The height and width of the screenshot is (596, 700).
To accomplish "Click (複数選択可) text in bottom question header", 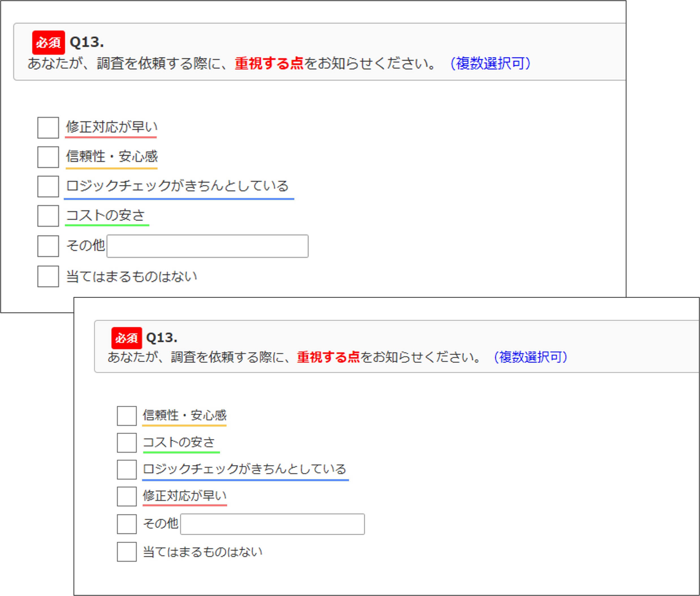I will tap(530, 357).
